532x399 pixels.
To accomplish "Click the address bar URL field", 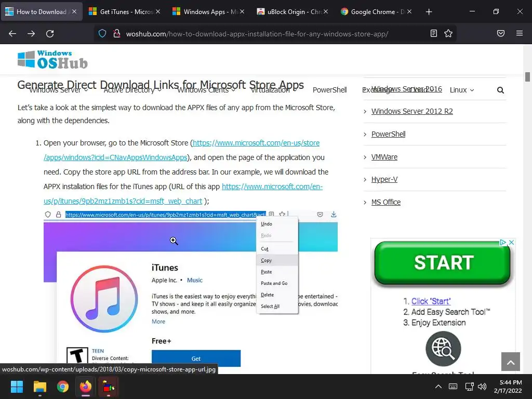I will tap(257, 34).
